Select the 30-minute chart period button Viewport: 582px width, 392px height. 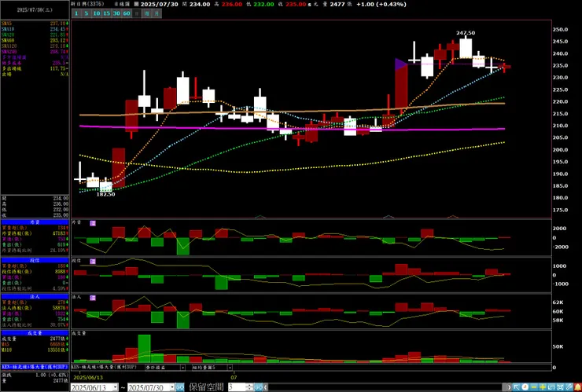[116, 13]
